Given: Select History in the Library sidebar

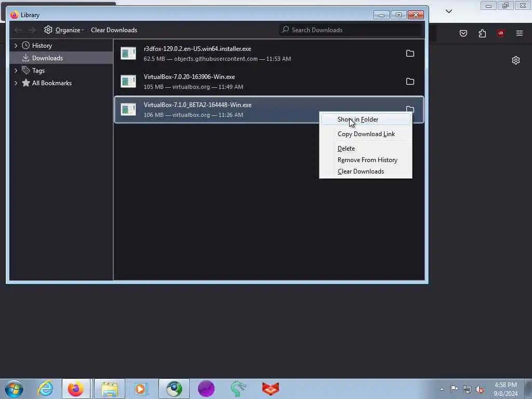Looking at the screenshot, I should 42,46.
